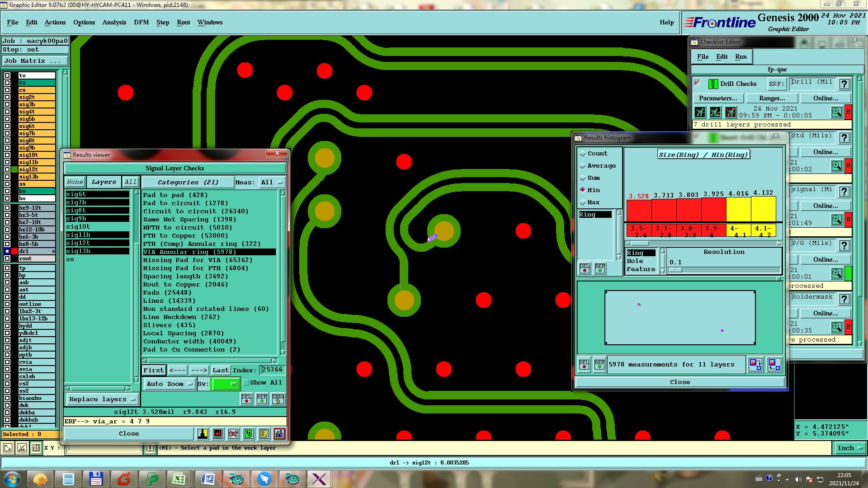Click the magnifier icon under Drill Checks
This screenshot has width=868, height=488.
pos(836,112)
